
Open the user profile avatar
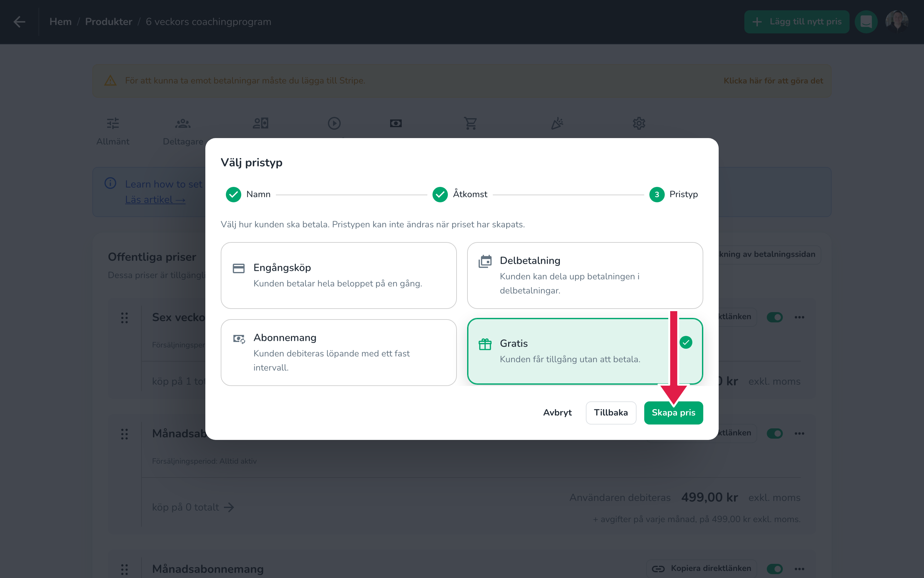pos(896,22)
